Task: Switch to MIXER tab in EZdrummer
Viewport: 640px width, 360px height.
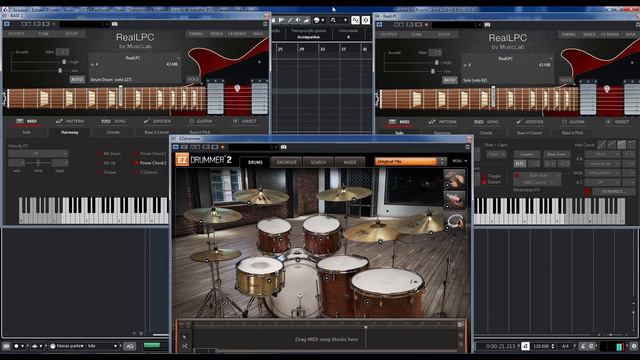Action: point(350,162)
